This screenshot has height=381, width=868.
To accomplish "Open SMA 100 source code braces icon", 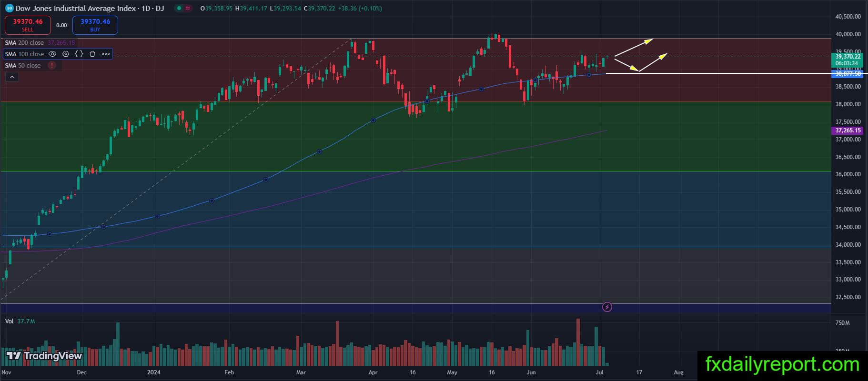I will pos(79,54).
